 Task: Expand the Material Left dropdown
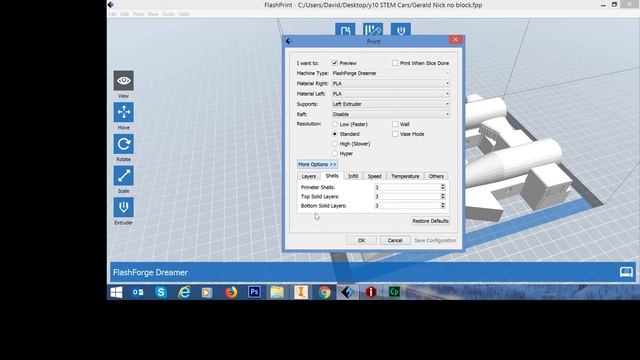pos(391,94)
